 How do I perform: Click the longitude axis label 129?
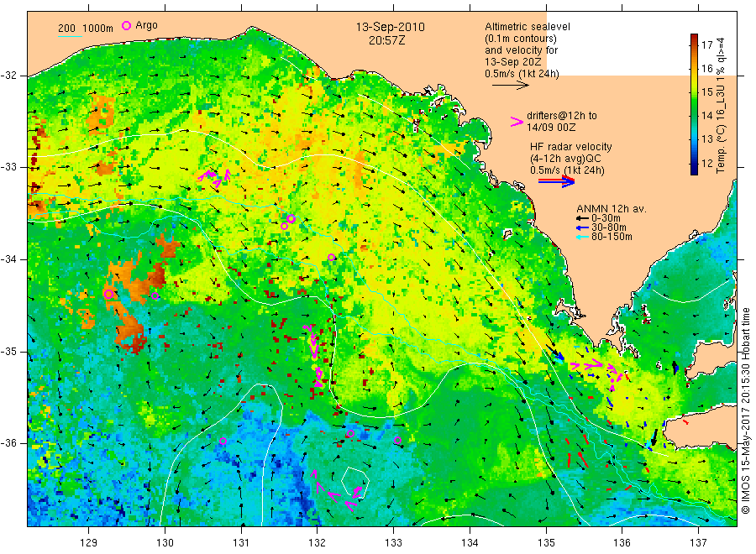coord(89,543)
